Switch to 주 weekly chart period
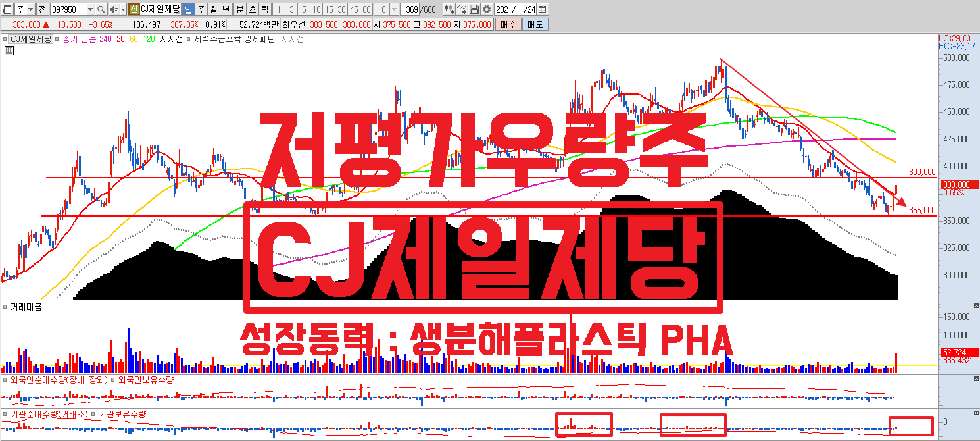The width and height of the screenshot is (980, 441). pos(201,9)
